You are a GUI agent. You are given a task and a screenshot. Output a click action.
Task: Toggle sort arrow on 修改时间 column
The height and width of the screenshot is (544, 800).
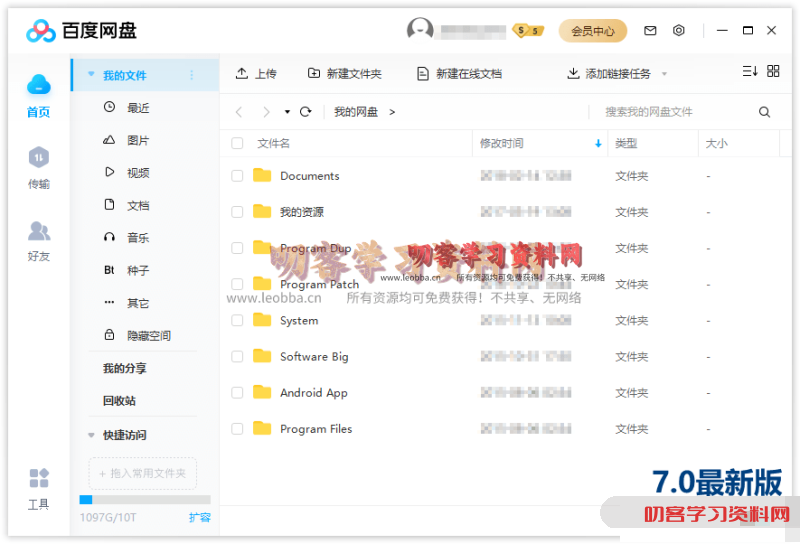coord(598,144)
